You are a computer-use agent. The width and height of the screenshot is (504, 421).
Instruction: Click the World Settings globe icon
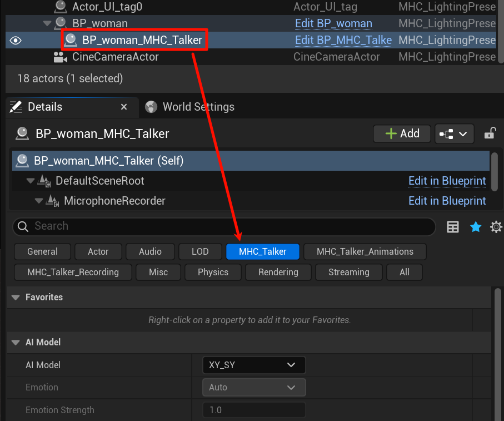pyautogui.click(x=151, y=107)
